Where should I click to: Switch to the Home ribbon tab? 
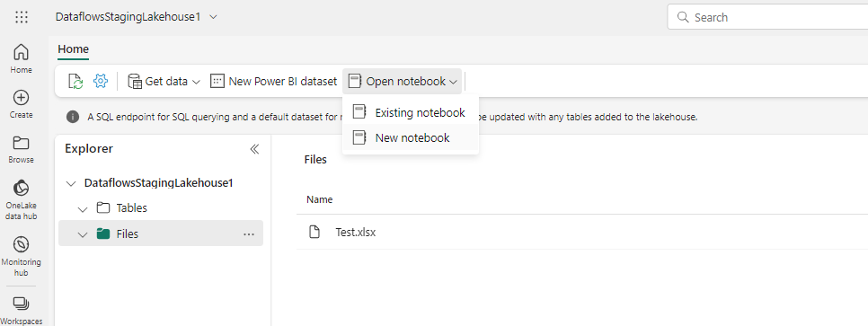point(73,49)
